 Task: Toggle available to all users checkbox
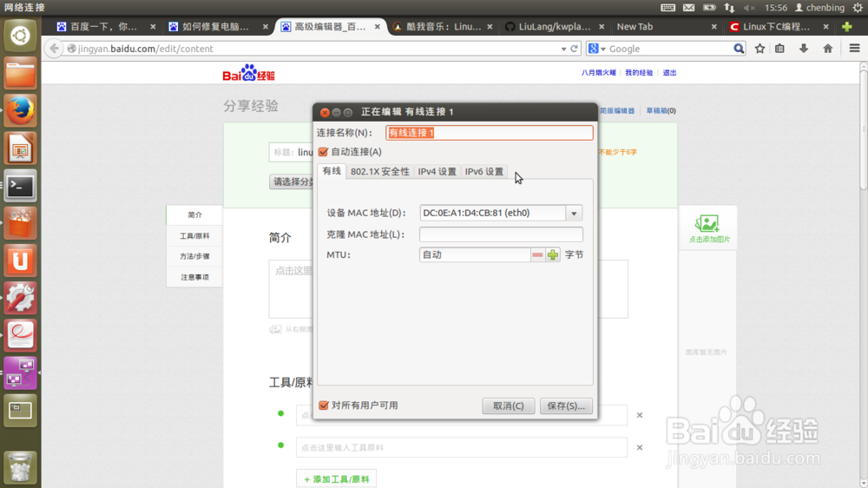324,406
